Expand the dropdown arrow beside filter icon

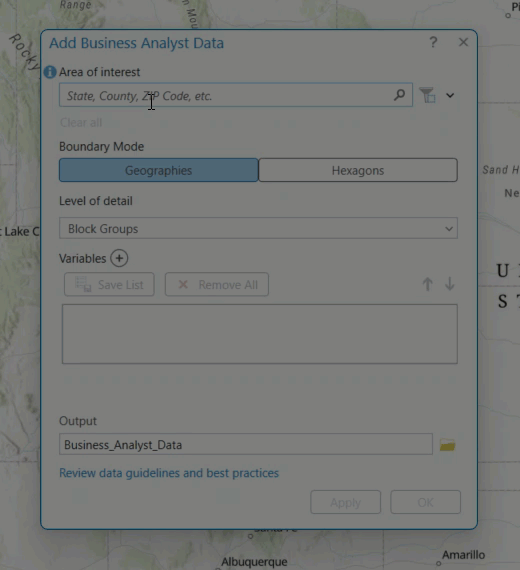click(x=450, y=96)
